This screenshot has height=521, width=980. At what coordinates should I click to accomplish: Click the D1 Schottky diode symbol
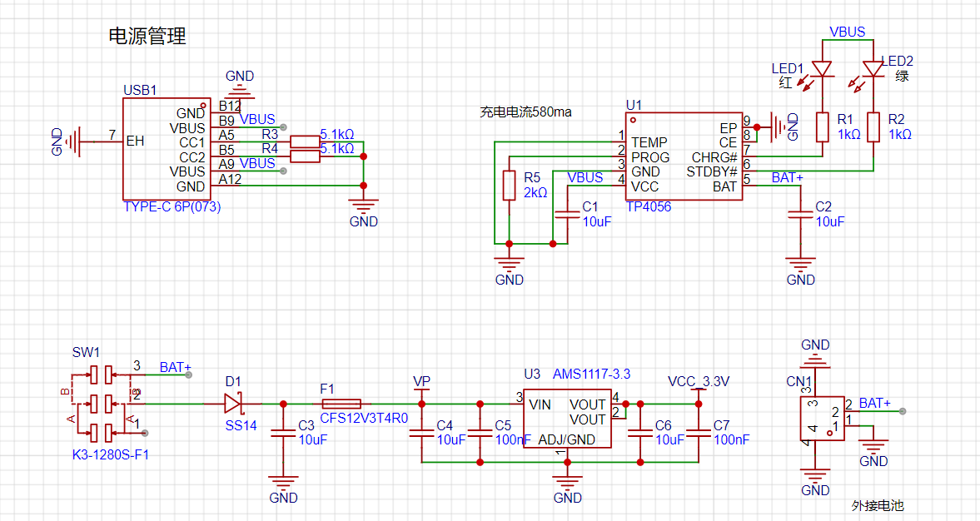pyautogui.click(x=232, y=404)
